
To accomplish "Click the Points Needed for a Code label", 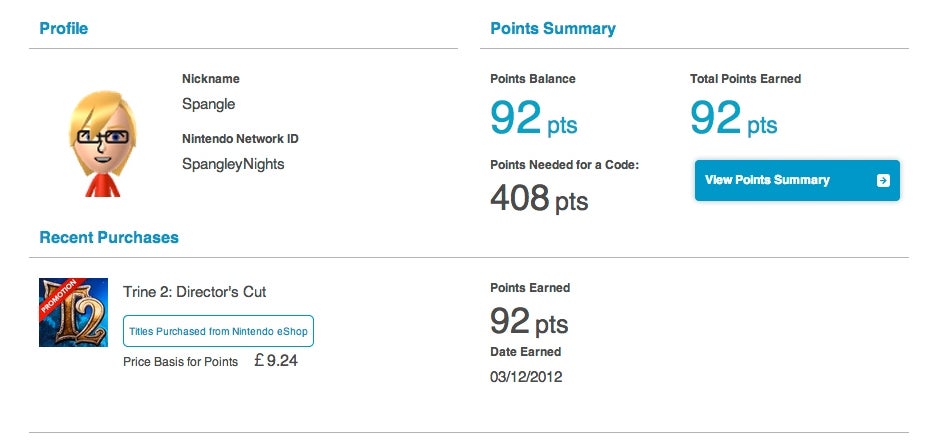I will [564, 165].
